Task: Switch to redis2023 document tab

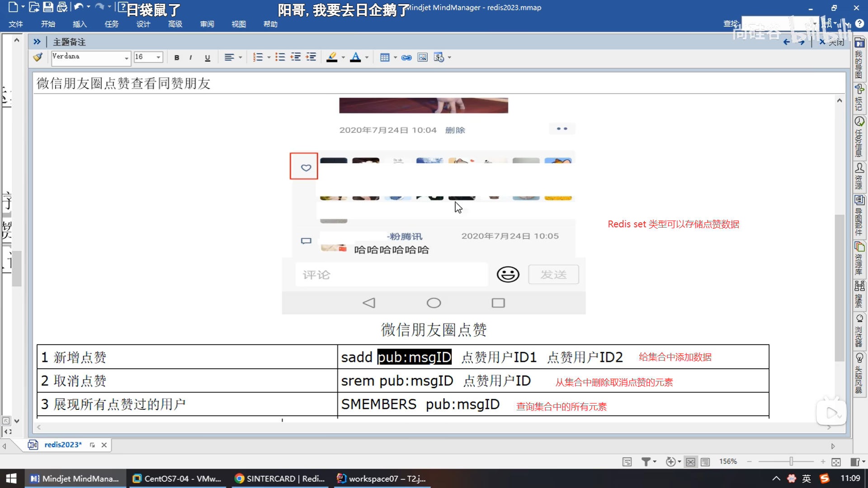Action: coord(63,445)
